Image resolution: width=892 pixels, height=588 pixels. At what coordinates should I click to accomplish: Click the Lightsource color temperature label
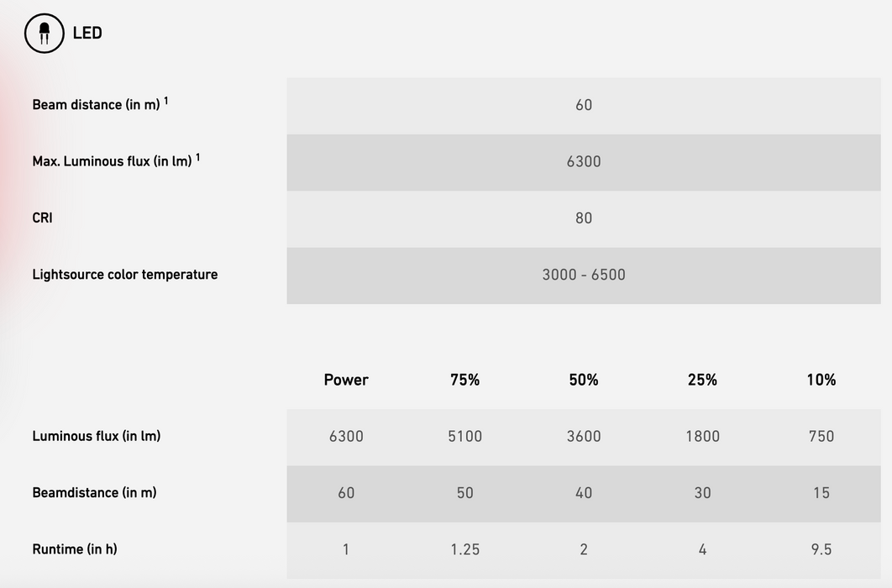[124, 275]
